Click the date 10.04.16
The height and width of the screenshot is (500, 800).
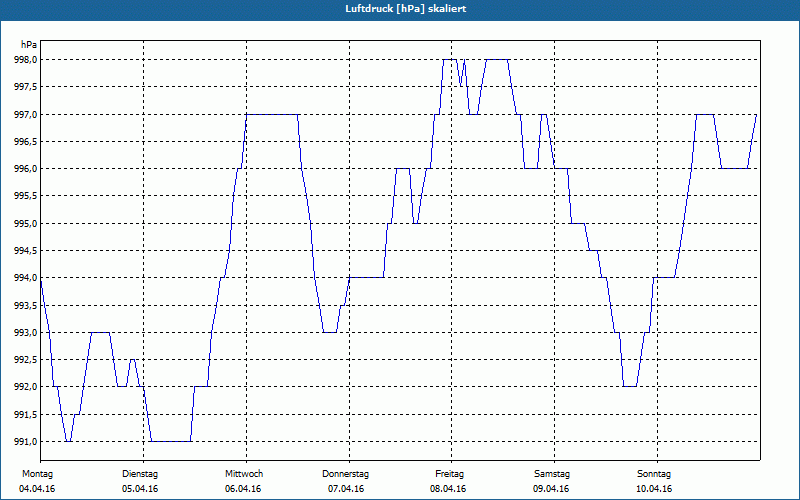pyautogui.click(x=654, y=489)
